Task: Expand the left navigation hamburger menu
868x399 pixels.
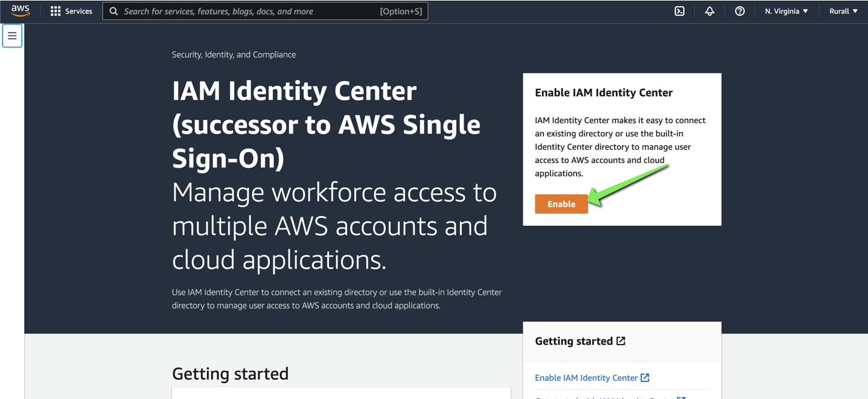Action: tap(12, 36)
